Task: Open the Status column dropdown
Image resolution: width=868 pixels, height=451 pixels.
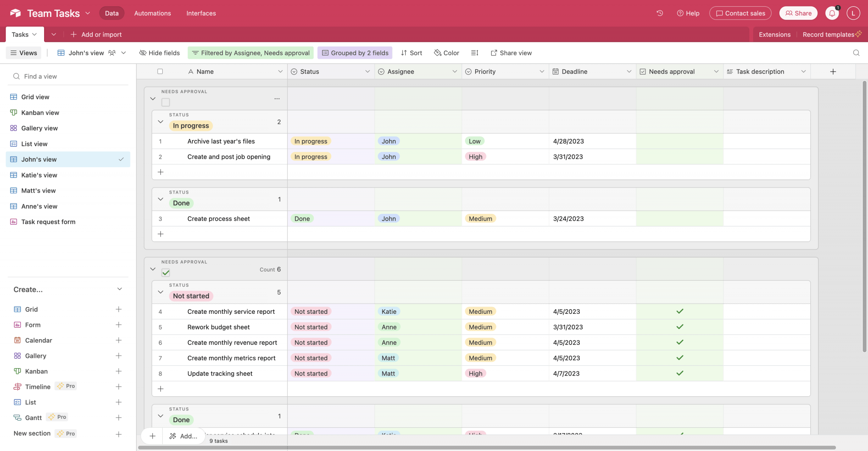Action: tap(367, 71)
